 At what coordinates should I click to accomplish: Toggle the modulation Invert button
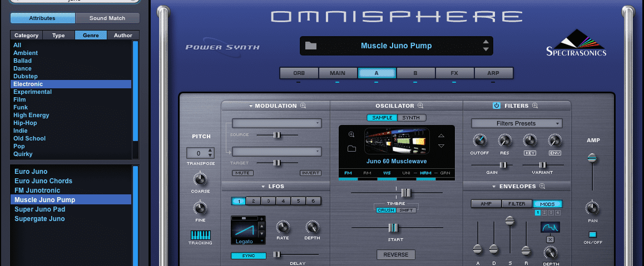[x=310, y=173]
